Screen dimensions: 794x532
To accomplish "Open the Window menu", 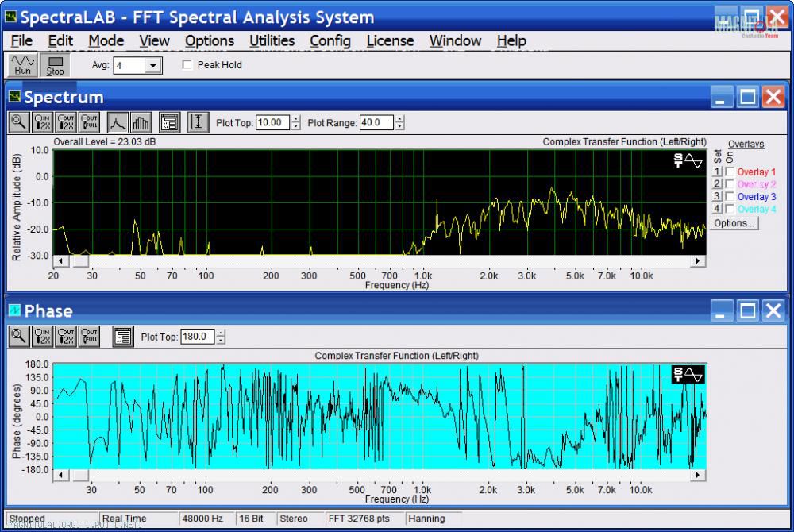I will (455, 40).
